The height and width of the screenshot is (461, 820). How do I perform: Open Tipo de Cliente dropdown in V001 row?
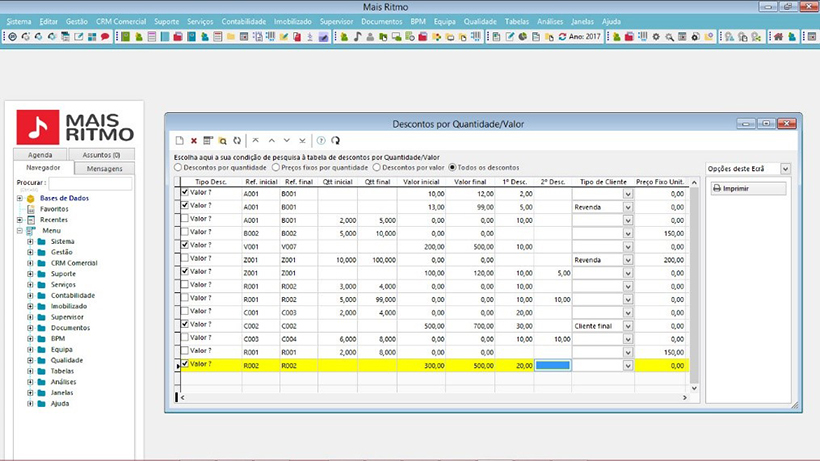pos(628,247)
